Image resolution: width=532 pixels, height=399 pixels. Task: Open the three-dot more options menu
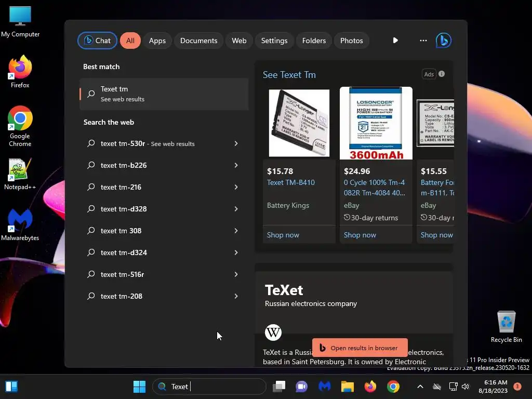(423, 41)
